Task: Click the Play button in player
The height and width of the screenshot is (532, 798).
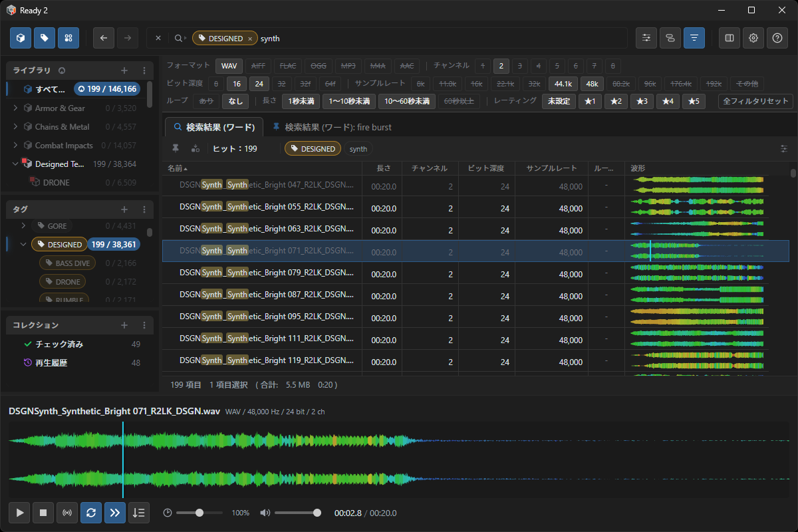Action: tap(20, 513)
